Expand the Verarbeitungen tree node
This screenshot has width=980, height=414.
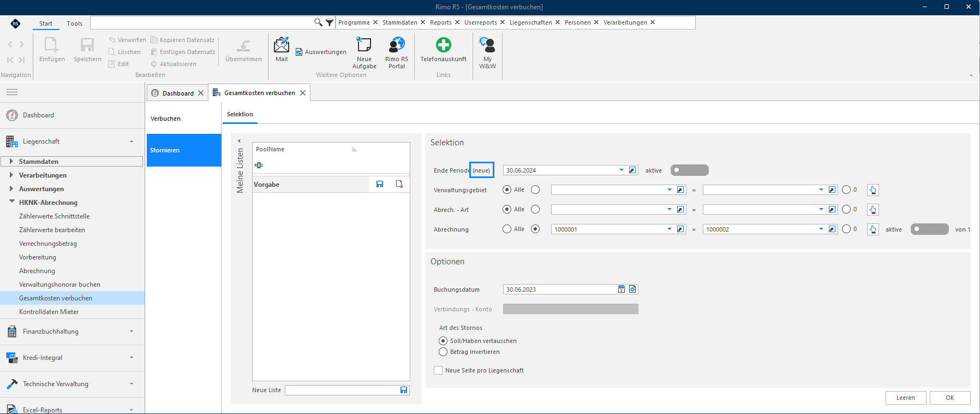[x=11, y=175]
